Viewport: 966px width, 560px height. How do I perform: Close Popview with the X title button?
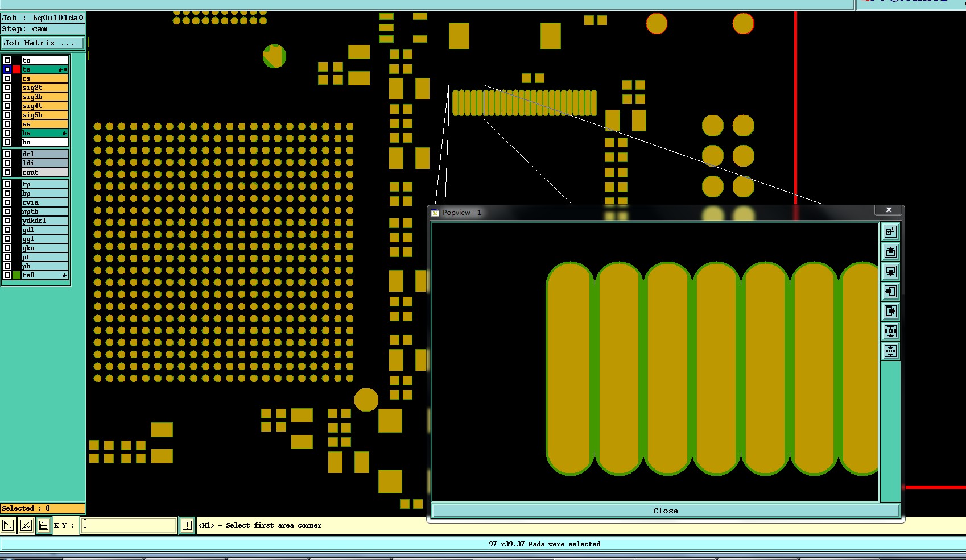(x=889, y=210)
